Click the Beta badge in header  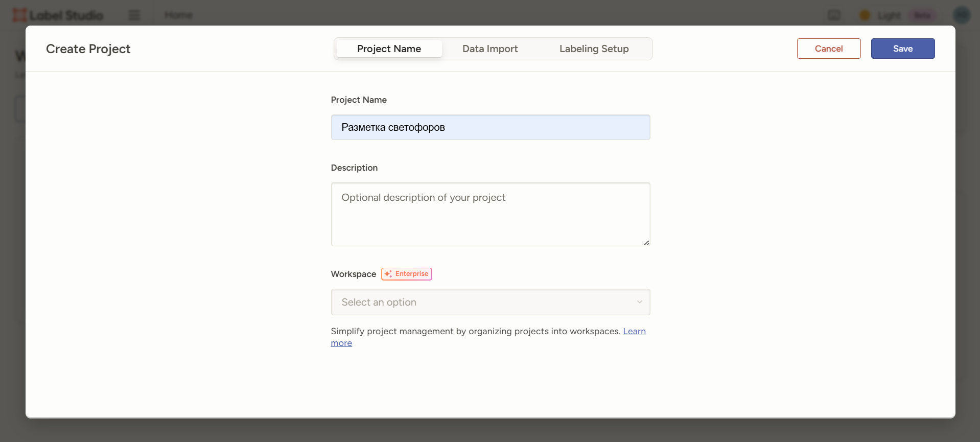point(922,15)
